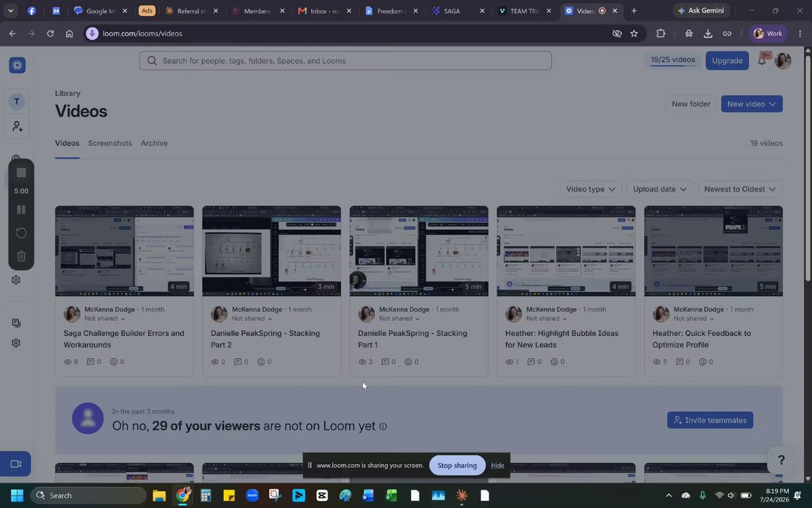Open Saga Challenge Builder Errors video thumbnail

[x=124, y=251]
